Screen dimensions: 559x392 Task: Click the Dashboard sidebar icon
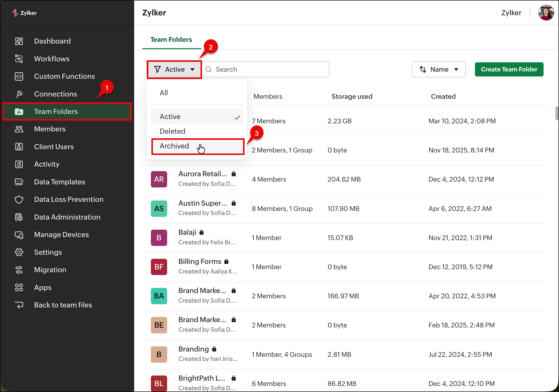19,41
